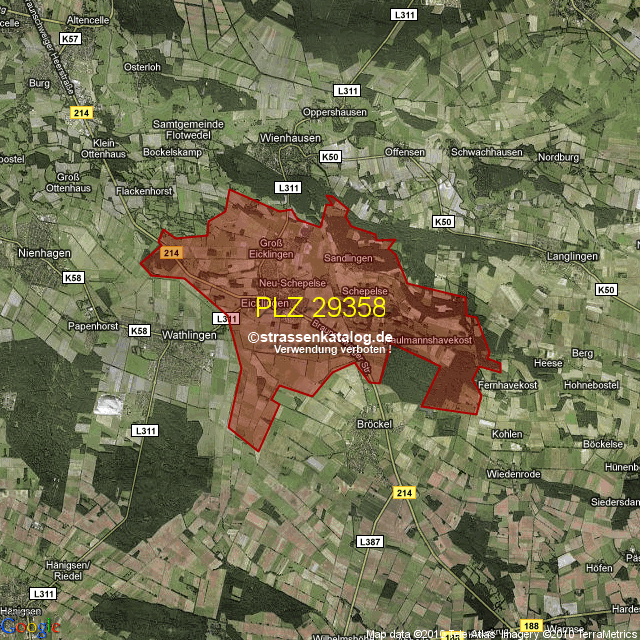Click the Langlingen town label
The height and width of the screenshot is (640, 640).
click(x=572, y=256)
